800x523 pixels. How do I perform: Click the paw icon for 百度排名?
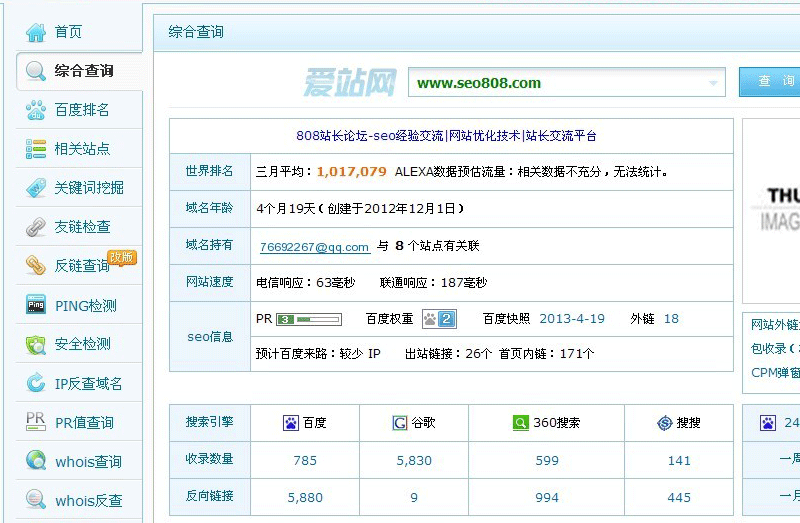(x=36, y=110)
